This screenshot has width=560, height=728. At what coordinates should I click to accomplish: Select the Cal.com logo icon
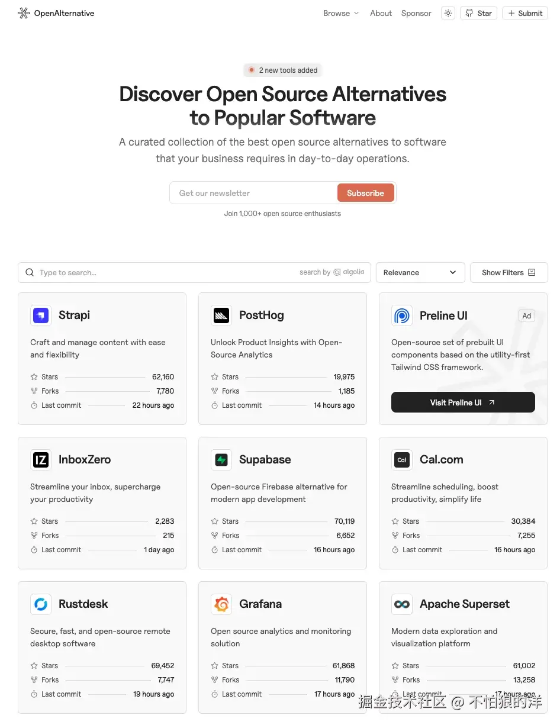(x=402, y=460)
